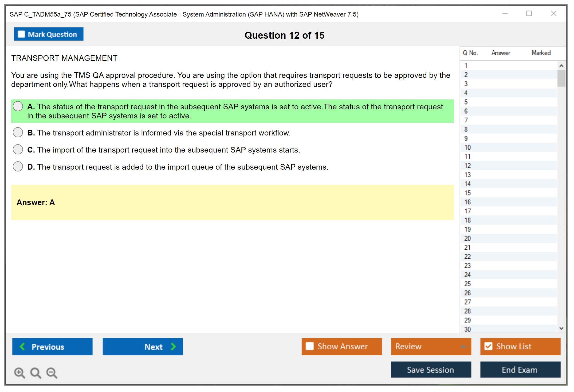Select answer option A radio button
Screen dimensions: 574x392
pos(18,106)
